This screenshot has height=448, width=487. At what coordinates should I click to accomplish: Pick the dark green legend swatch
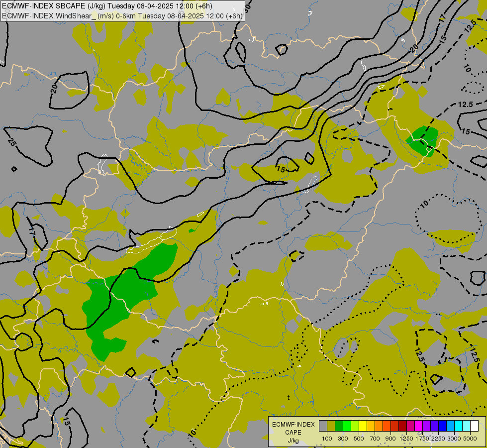click(x=339, y=426)
